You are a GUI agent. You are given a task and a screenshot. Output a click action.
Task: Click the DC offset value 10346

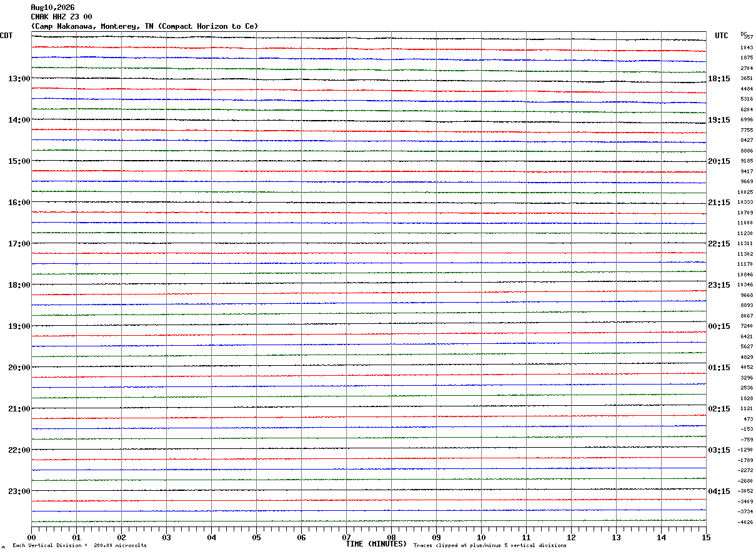tap(745, 285)
